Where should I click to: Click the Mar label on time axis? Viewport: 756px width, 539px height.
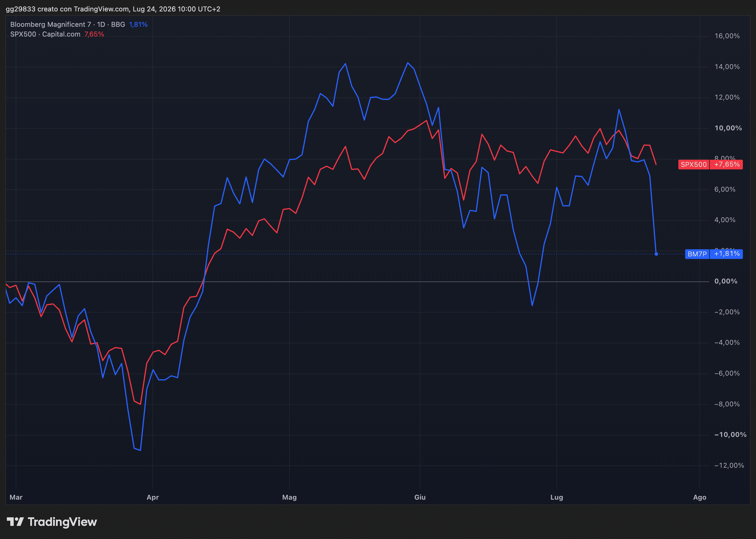(16, 497)
